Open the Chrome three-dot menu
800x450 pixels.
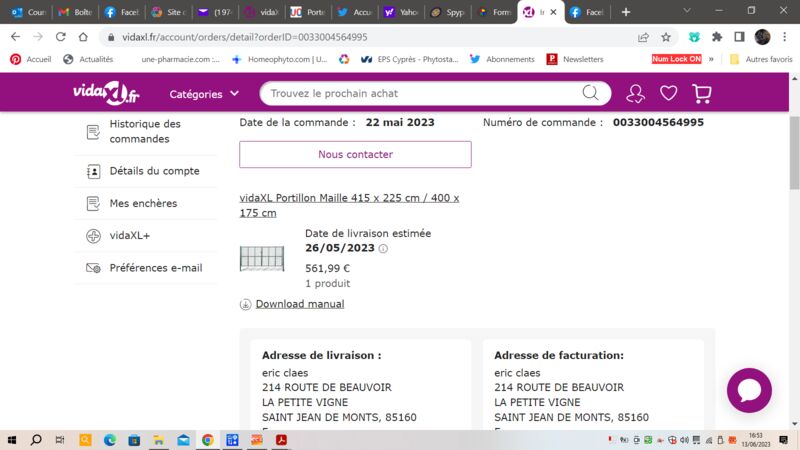point(785,37)
